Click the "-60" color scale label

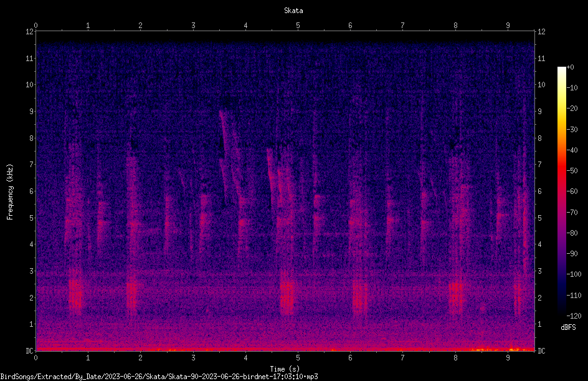click(x=572, y=191)
